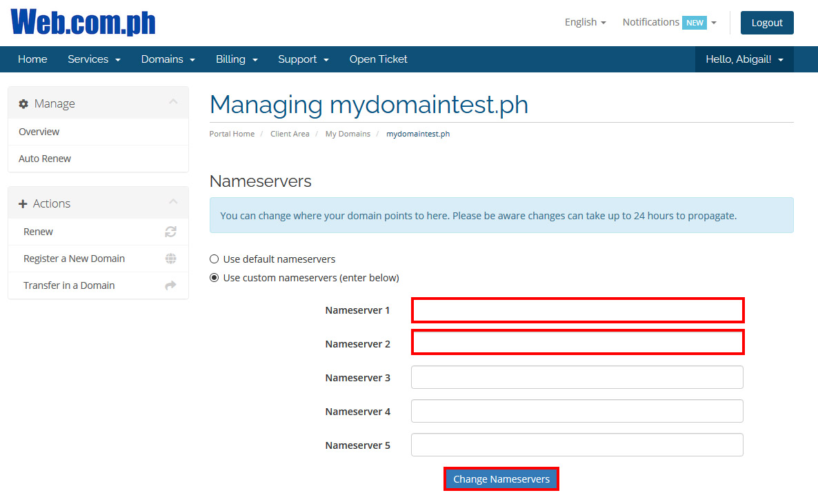Screen dimensions: 818x504
Task: Open the Billing menu dropdown
Action: tap(237, 59)
